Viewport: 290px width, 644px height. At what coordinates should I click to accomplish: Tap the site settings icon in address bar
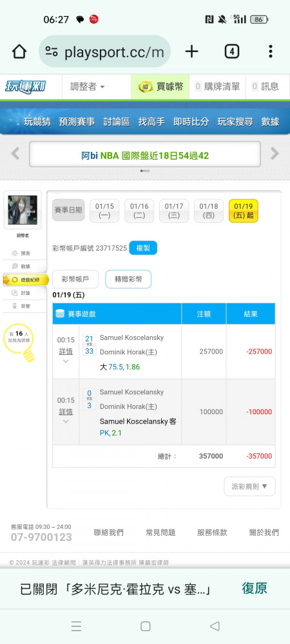pos(52,52)
